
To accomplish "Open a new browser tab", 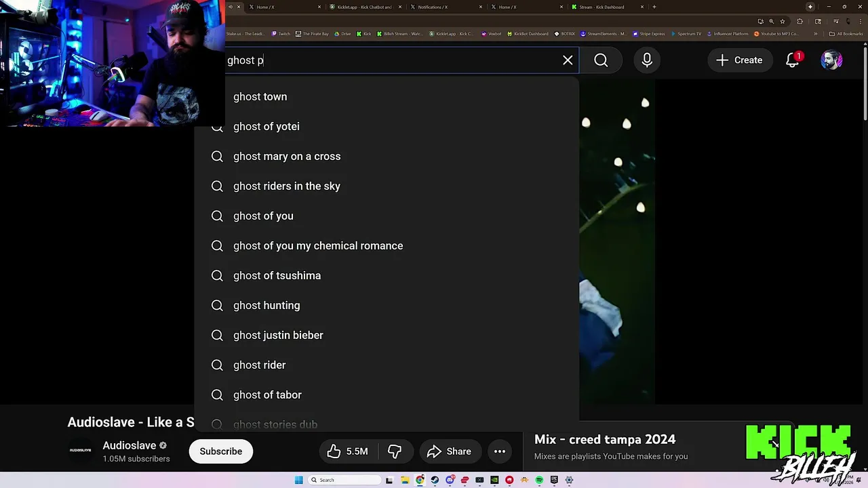I will (x=654, y=7).
